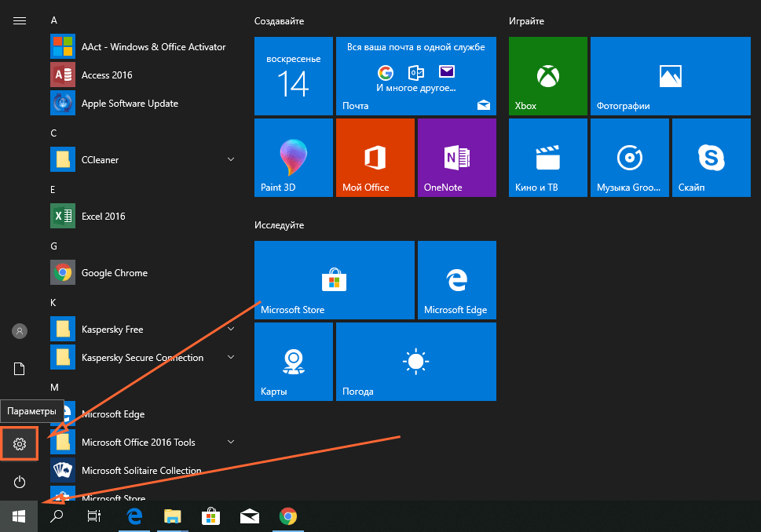This screenshot has width=761, height=532.
Task: Launch Google Chrome from the taskbar
Action: click(287, 516)
